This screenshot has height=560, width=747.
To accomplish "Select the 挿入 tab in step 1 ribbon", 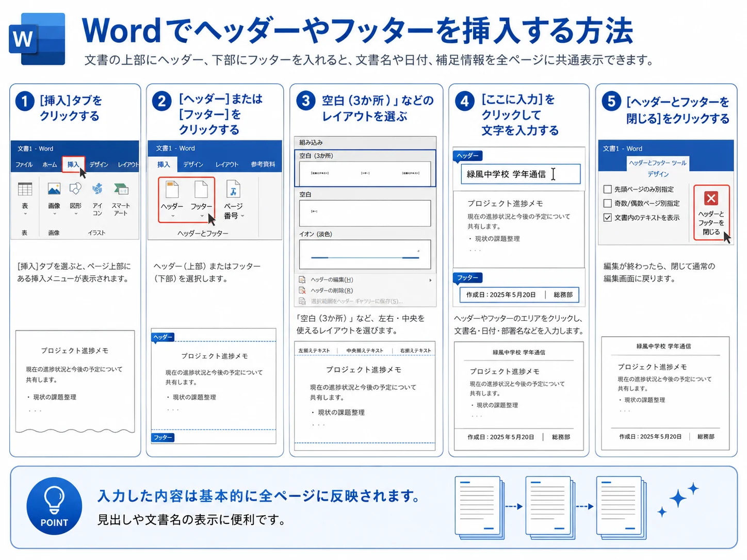I will coord(73,164).
